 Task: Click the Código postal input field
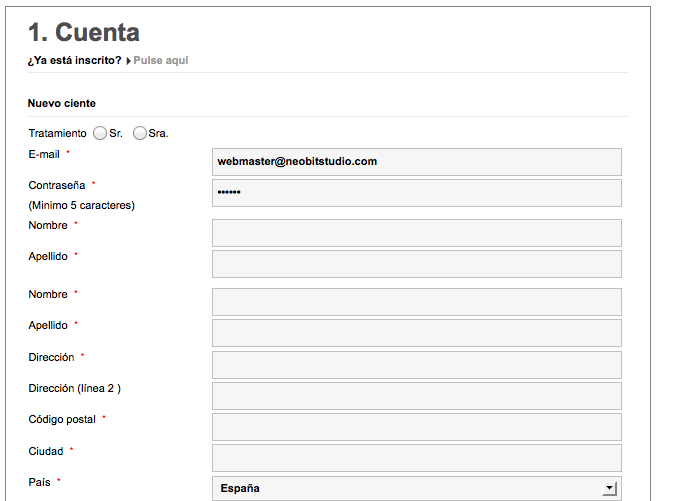point(416,427)
